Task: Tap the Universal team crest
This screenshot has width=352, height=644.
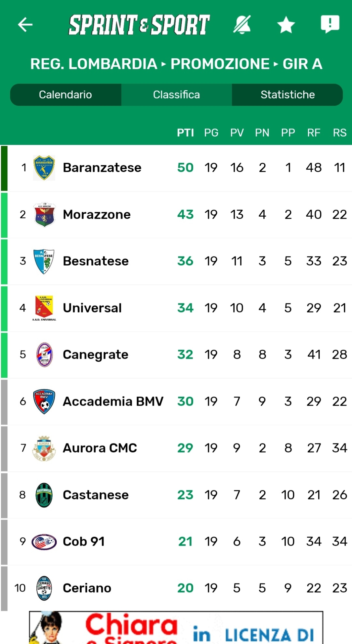Action: (44, 308)
